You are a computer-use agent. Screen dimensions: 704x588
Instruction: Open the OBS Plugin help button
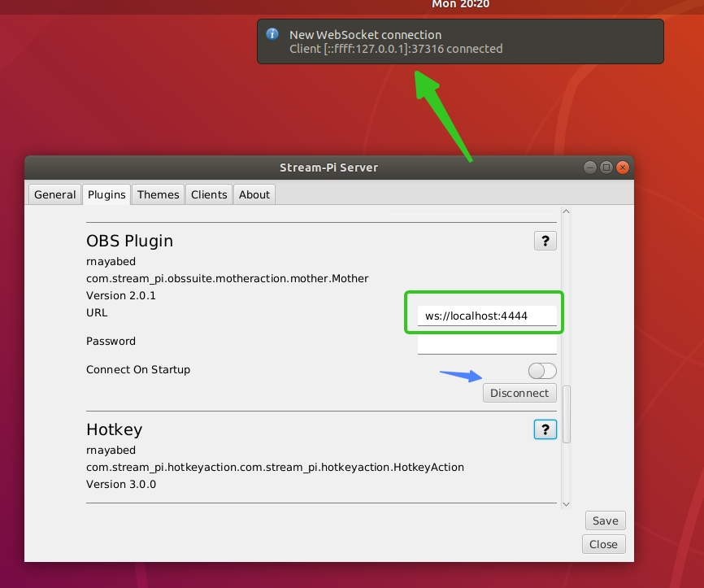tap(545, 241)
